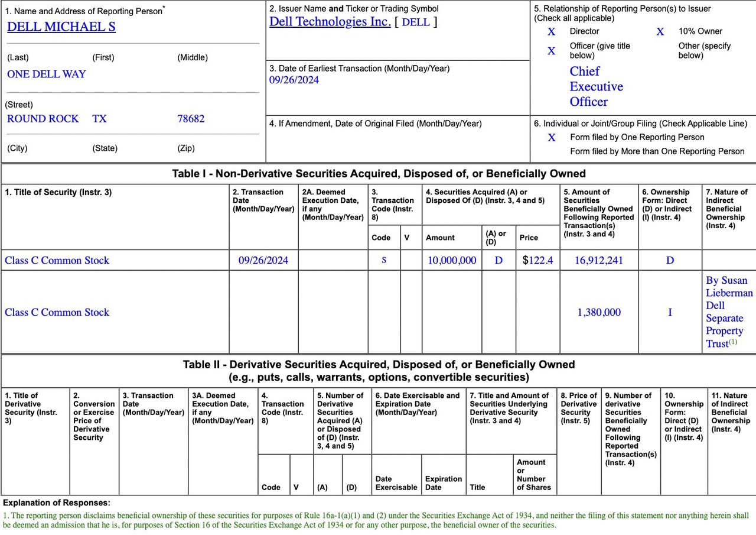The height and width of the screenshot is (535, 756).
Task: Click the '8. Price of Derivative Security' column header
Action: pos(578,408)
